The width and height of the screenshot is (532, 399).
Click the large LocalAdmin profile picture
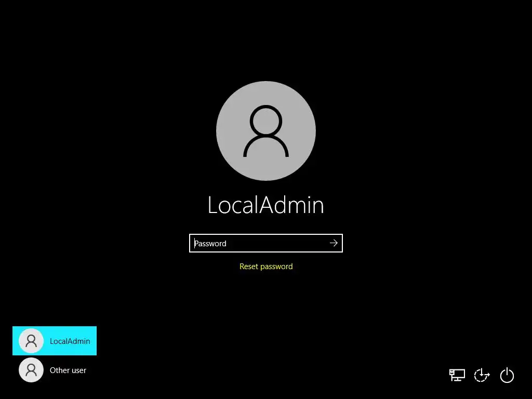pyautogui.click(x=266, y=131)
